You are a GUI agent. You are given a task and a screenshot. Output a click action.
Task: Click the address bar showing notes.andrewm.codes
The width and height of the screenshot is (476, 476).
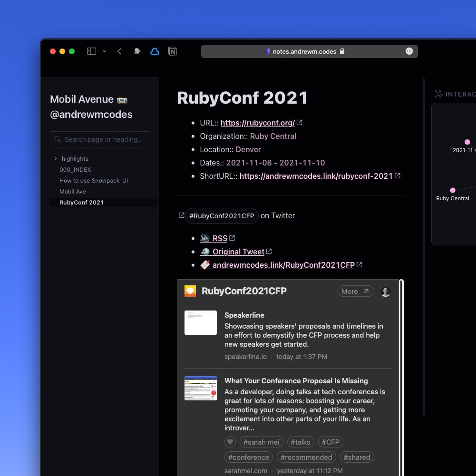coord(310,51)
